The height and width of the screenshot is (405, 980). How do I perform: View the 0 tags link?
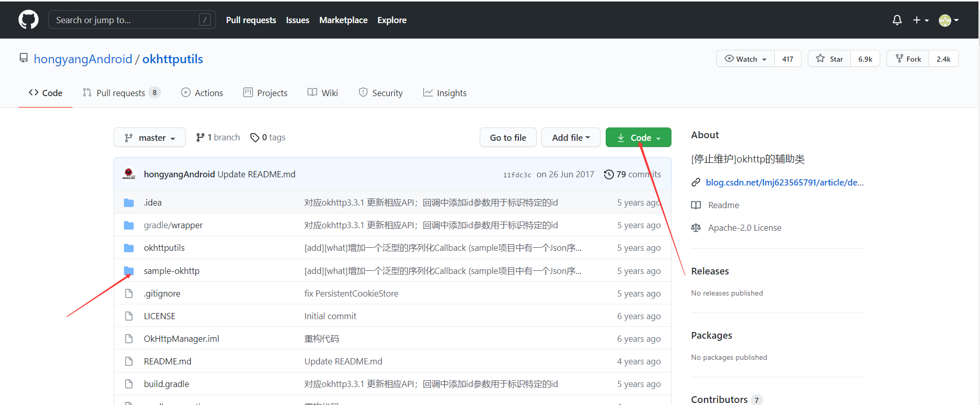point(268,137)
